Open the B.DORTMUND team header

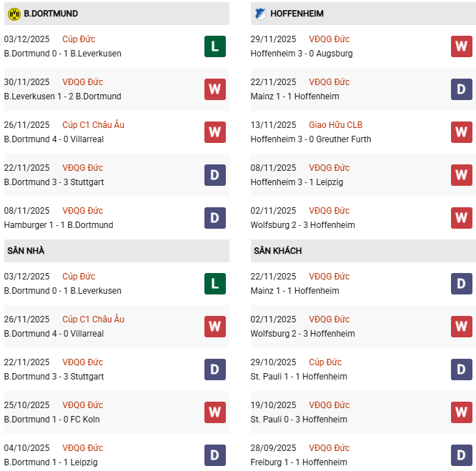coord(51,14)
